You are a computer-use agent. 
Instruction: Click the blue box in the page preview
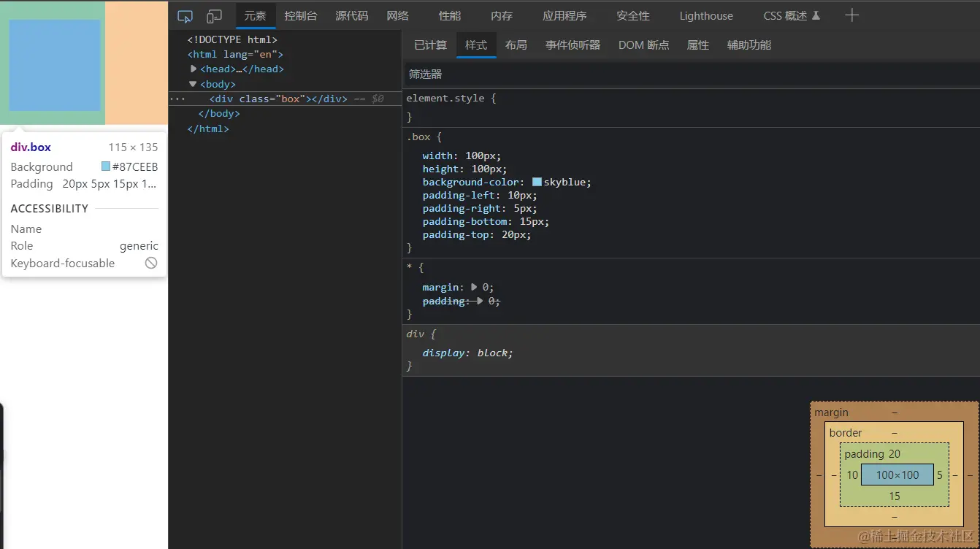tap(54, 65)
